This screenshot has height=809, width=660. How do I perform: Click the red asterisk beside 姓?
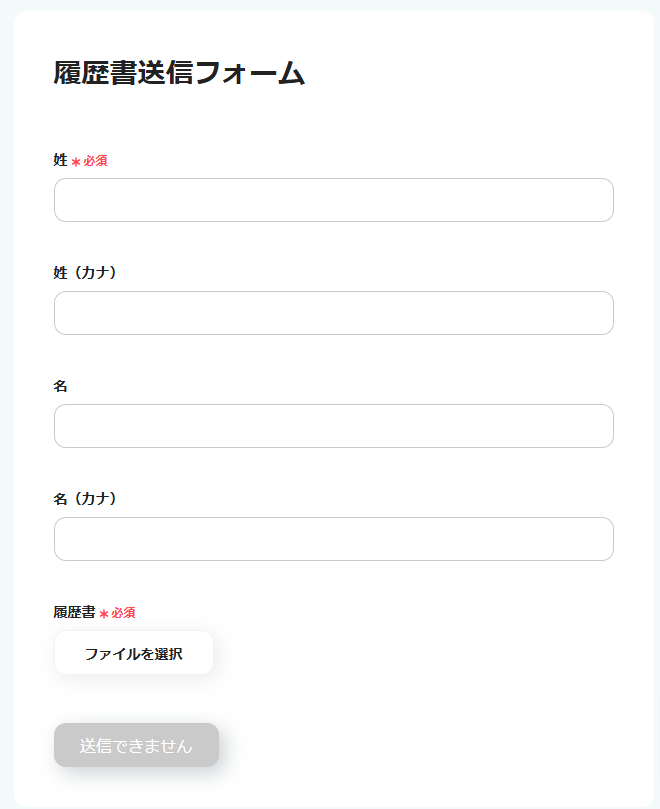pos(76,159)
